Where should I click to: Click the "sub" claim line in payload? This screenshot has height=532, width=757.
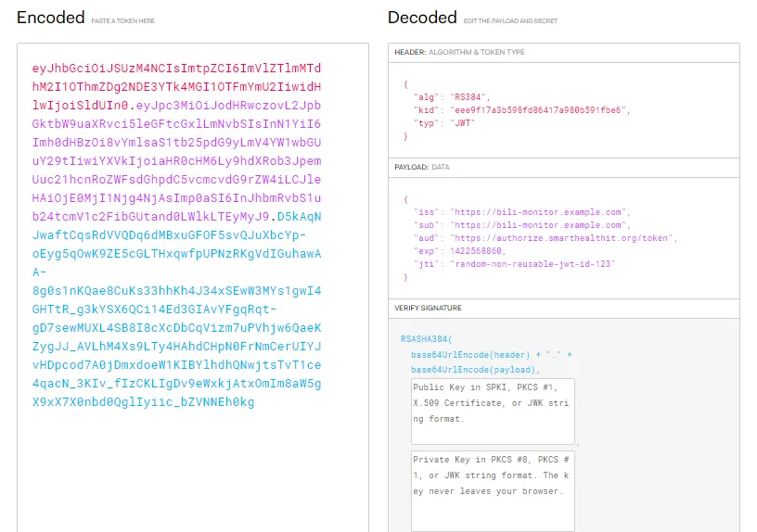tap(520, 225)
